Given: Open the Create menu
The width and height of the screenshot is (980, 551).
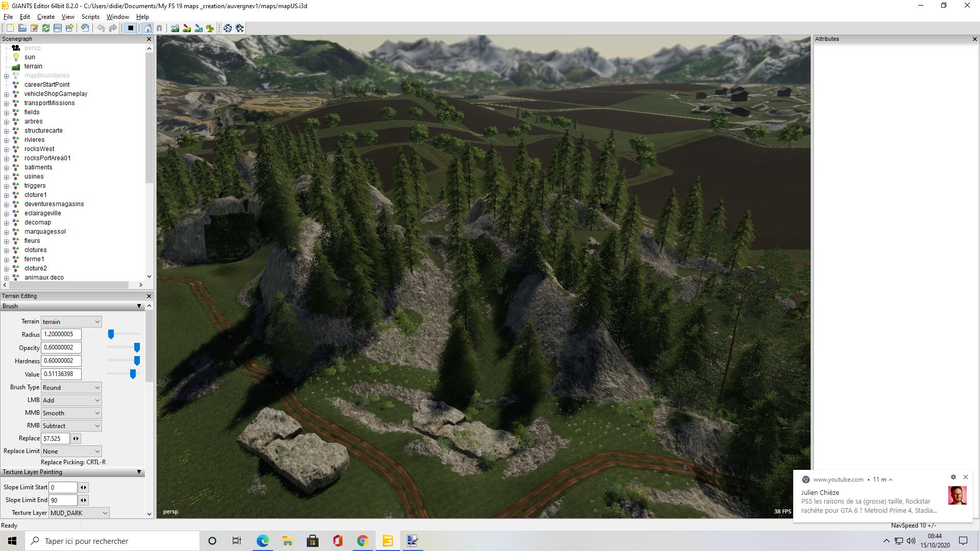Looking at the screenshot, I should [45, 17].
